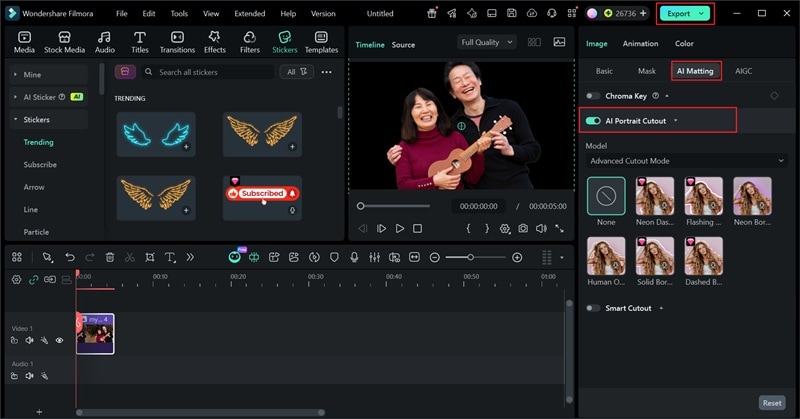Hide Video 1 track with eye icon
Viewport: 800px width, 419px height.
[x=59, y=341]
